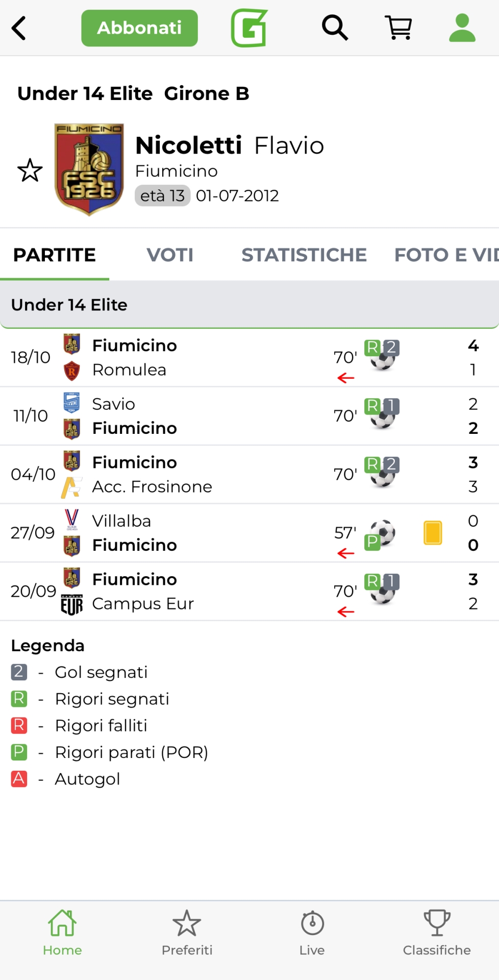
Task: Tap the yellow card in Villalba match
Action: coord(433,532)
